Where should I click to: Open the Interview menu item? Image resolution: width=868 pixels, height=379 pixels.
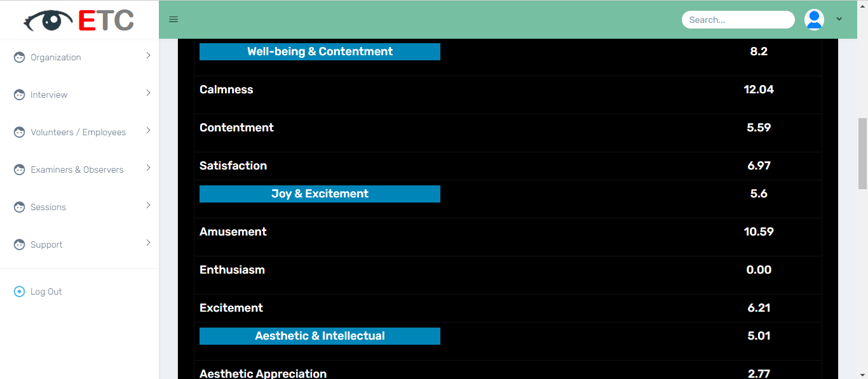(x=79, y=95)
